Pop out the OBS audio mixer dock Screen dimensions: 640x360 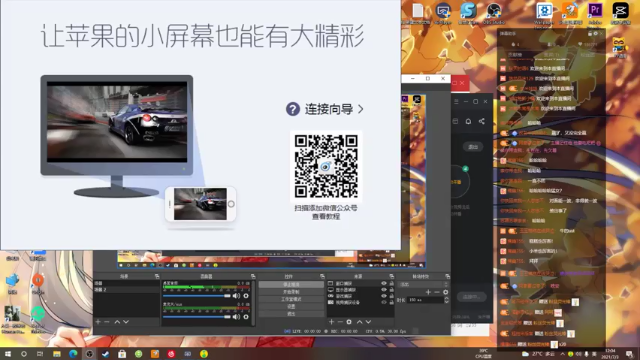tap(253, 276)
